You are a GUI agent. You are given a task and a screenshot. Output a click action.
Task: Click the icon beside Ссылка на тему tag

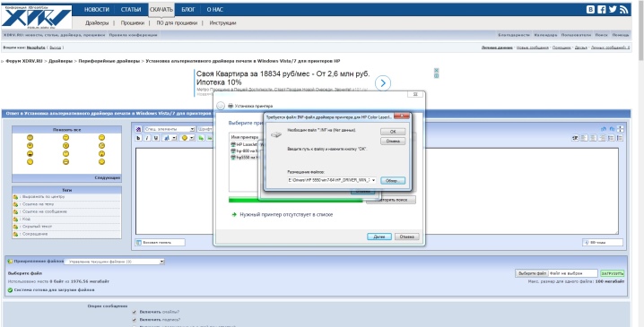[15, 205]
